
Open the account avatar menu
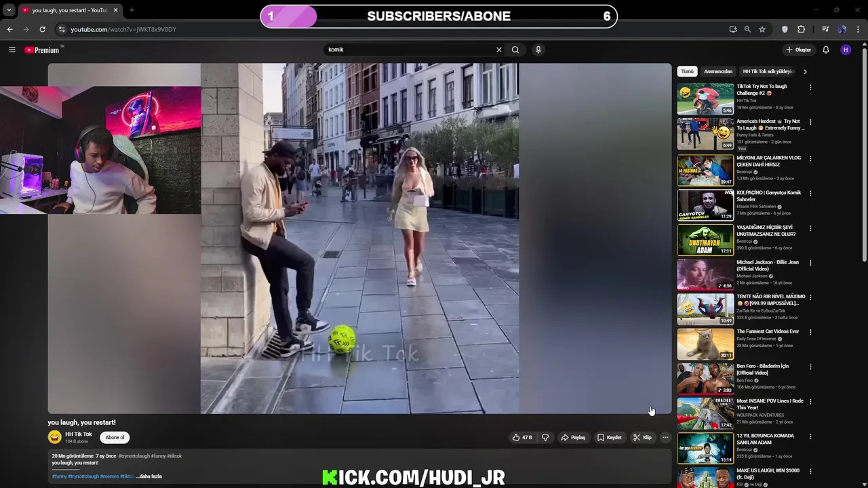tap(846, 49)
